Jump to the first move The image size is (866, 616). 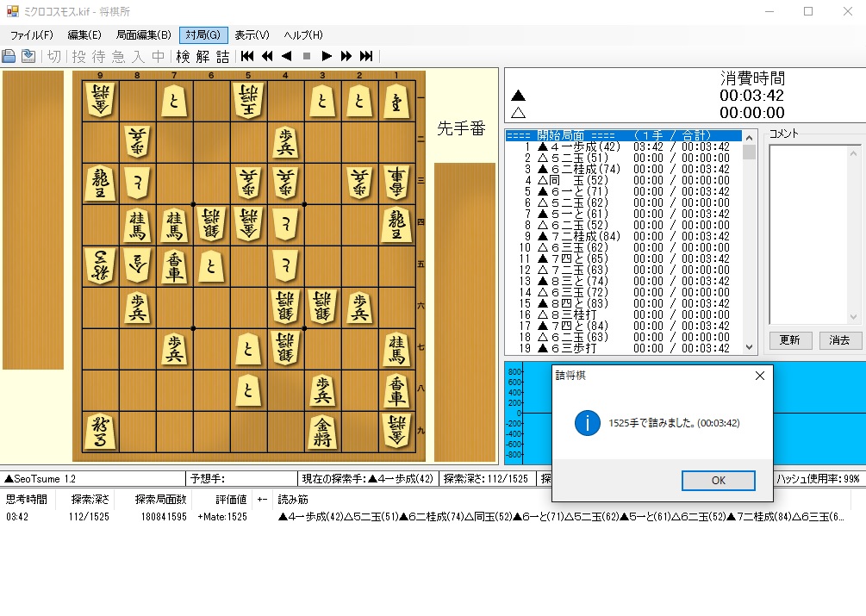pos(247,56)
